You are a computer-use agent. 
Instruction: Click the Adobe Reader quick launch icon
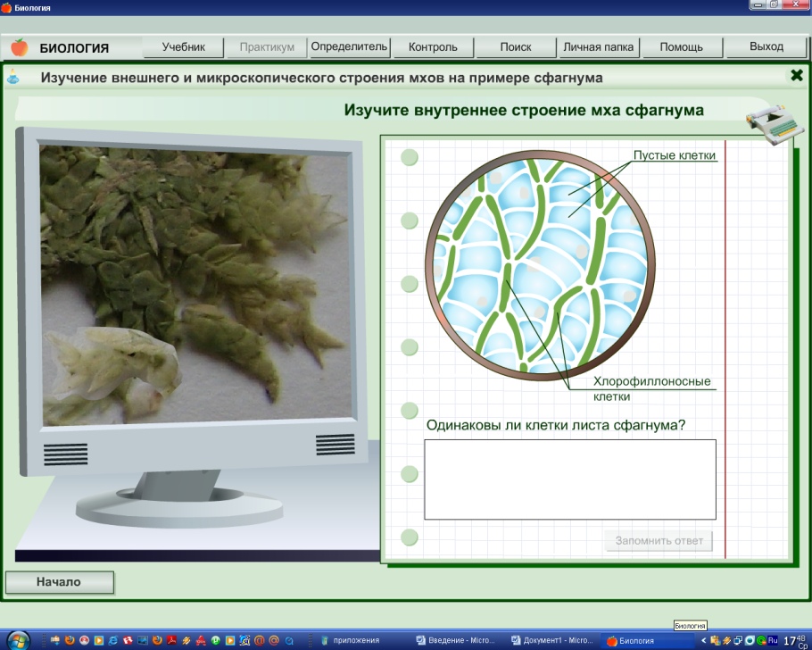(x=171, y=640)
